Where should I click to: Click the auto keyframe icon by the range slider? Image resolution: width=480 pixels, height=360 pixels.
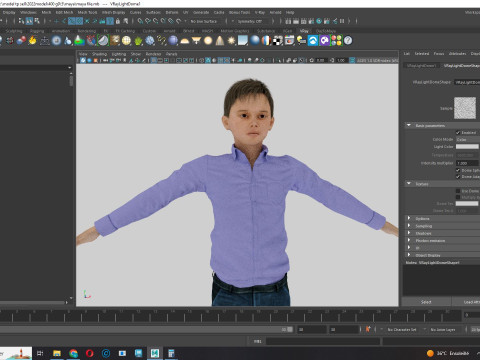tap(368, 329)
